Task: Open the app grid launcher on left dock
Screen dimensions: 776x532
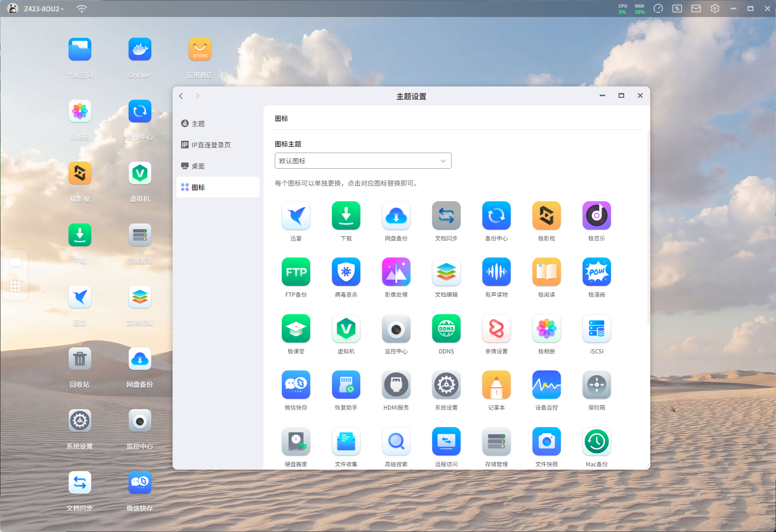Action: pyautogui.click(x=15, y=286)
